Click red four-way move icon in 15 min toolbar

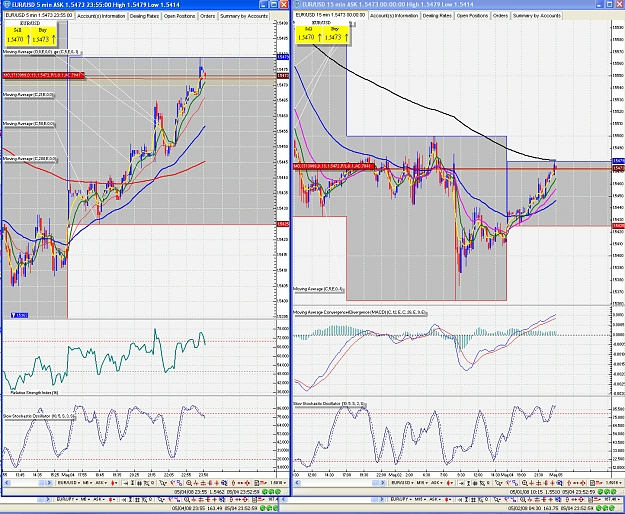[x=583, y=483]
